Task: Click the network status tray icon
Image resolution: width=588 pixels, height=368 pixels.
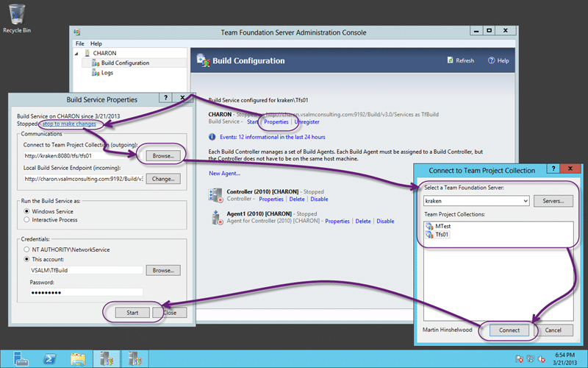Action: point(530,359)
